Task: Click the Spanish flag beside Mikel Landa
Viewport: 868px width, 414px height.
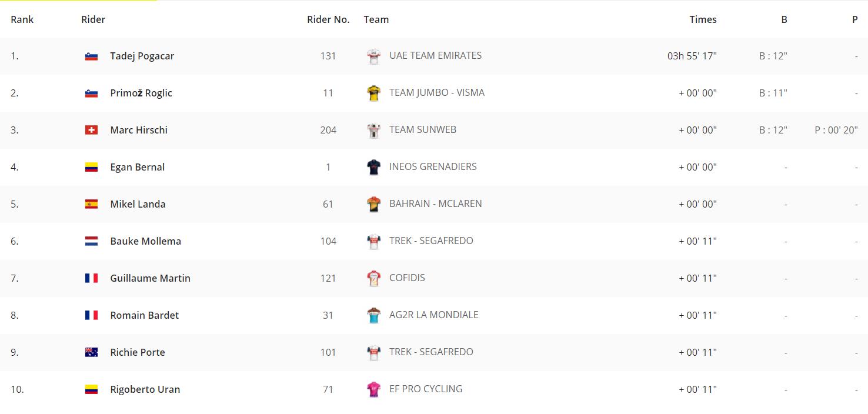Action: tap(91, 204)
